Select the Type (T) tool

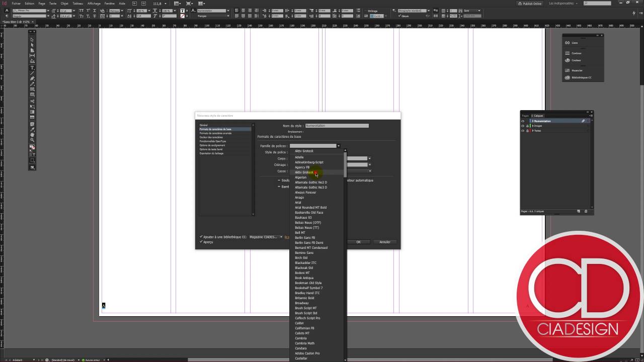[x=32, y=67]
